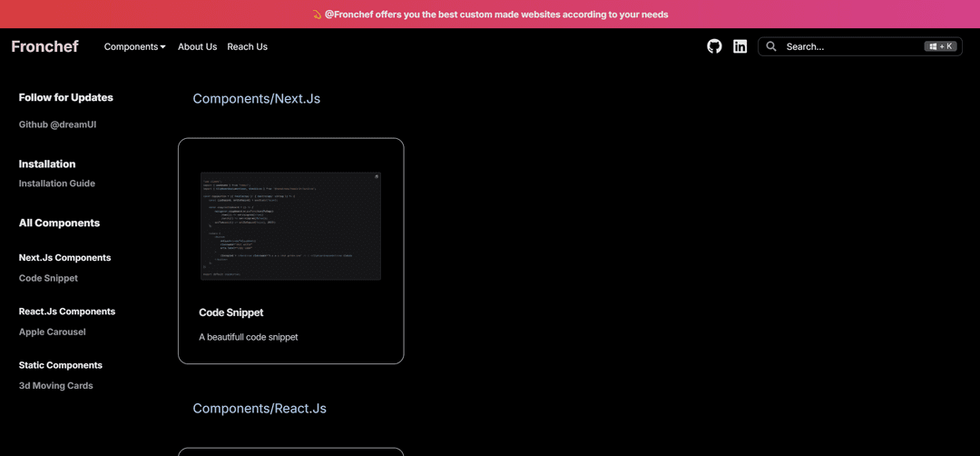Viewport: 980px width, 456px height.
Task: Open the GitHub icon link
Action: click(714, 46)
